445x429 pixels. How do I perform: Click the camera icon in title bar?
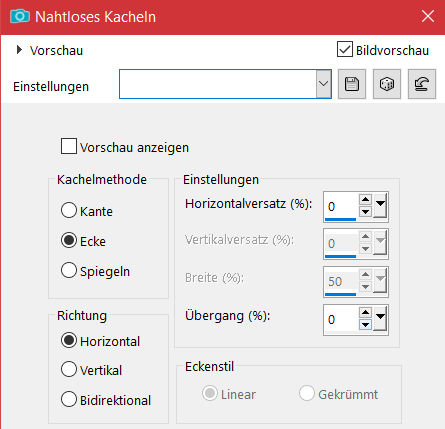coord(20,16)
